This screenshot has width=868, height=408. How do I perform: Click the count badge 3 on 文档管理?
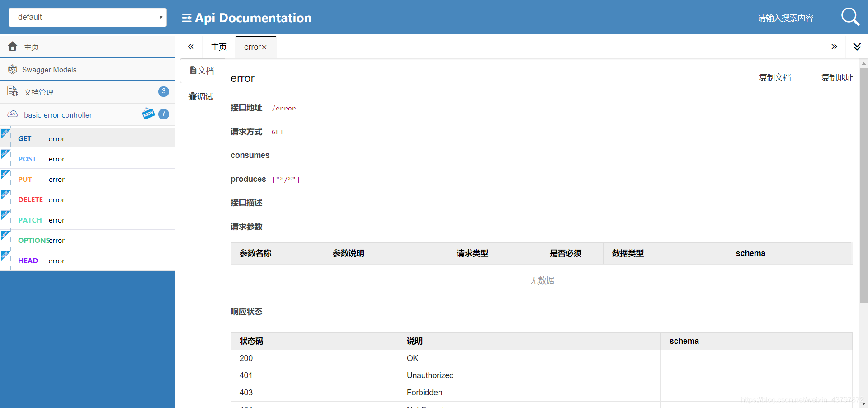pos(164,91)
